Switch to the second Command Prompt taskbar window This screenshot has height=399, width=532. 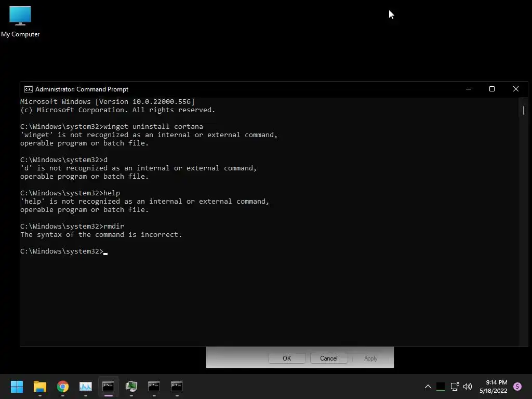[x=154, y=387]
